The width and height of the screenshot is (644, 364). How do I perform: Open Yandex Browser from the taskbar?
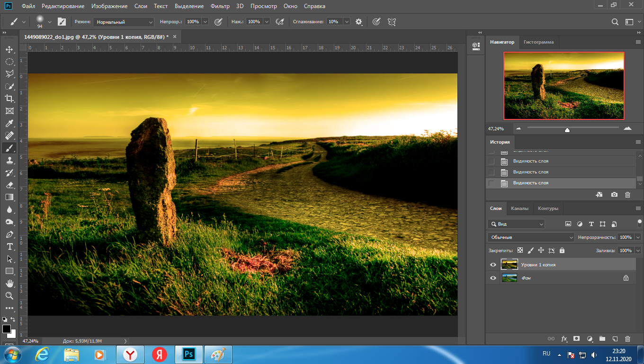[130, 354]
